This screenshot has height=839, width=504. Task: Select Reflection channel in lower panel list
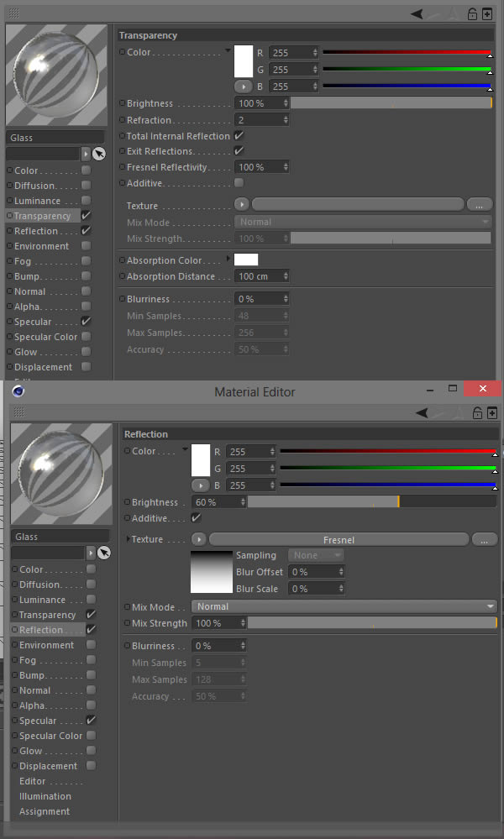40,630
